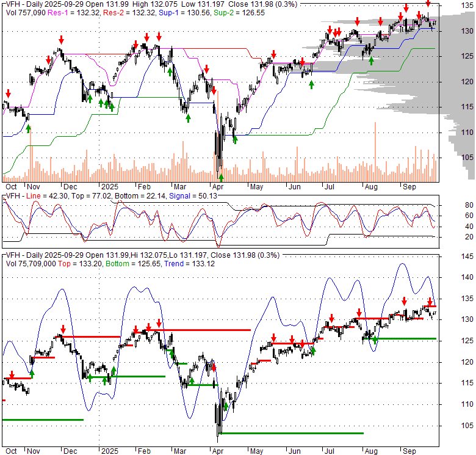Click the "Vol 75,709,000" readout
This screenshot has height=455, width=476.
[31, 264]
